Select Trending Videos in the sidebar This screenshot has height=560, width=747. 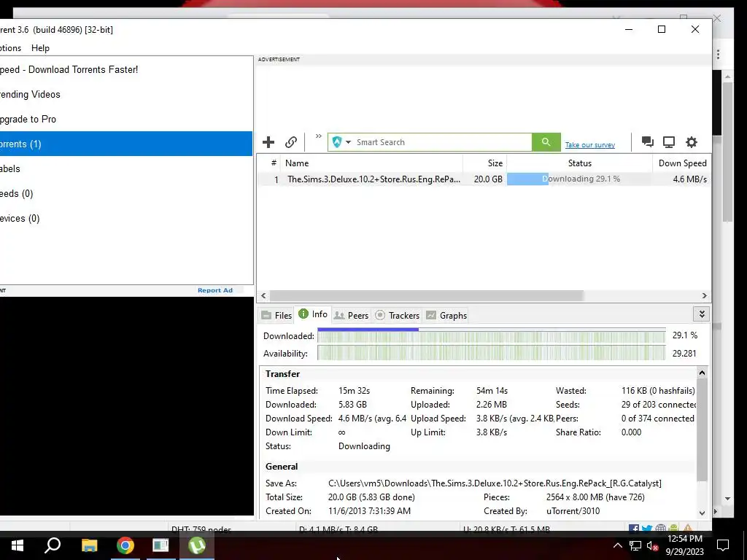pyautogui.click(x=125, y=94)
